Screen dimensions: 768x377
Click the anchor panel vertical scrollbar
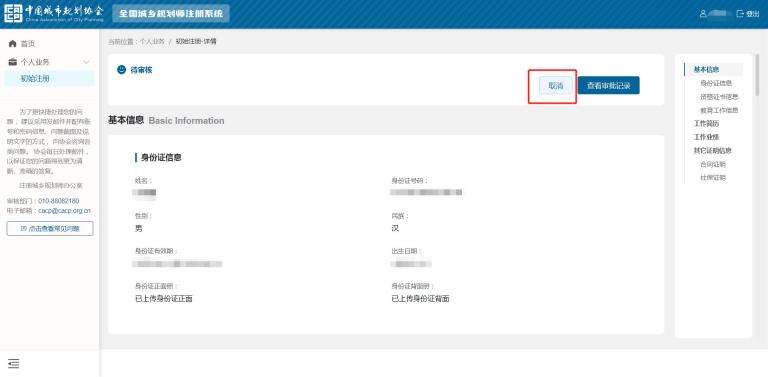tap(758, 74)
